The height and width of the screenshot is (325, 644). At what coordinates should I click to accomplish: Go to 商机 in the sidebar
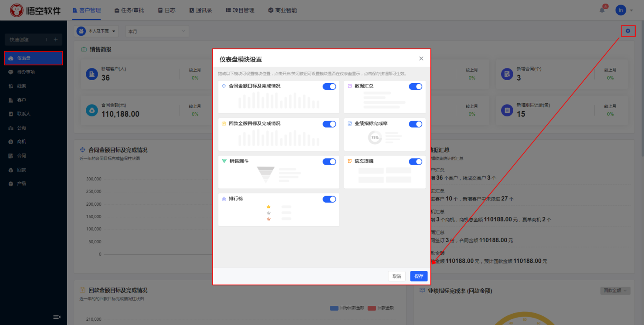[21, 142]
